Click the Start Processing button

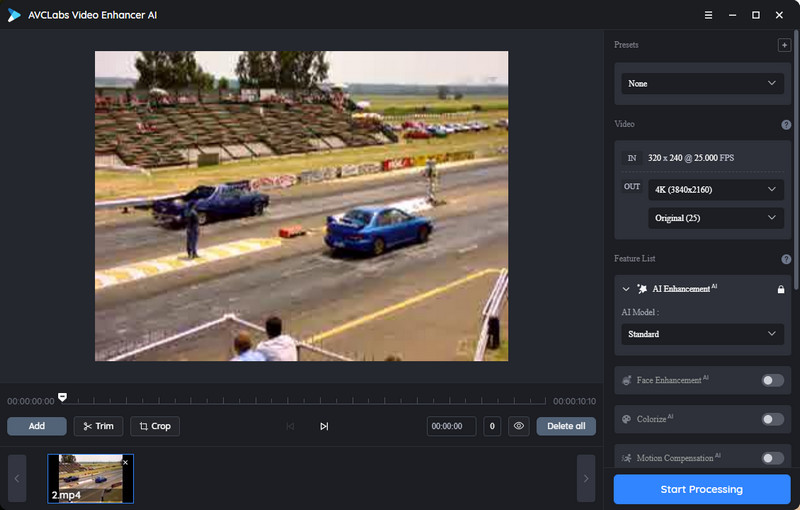coord(702,490)
